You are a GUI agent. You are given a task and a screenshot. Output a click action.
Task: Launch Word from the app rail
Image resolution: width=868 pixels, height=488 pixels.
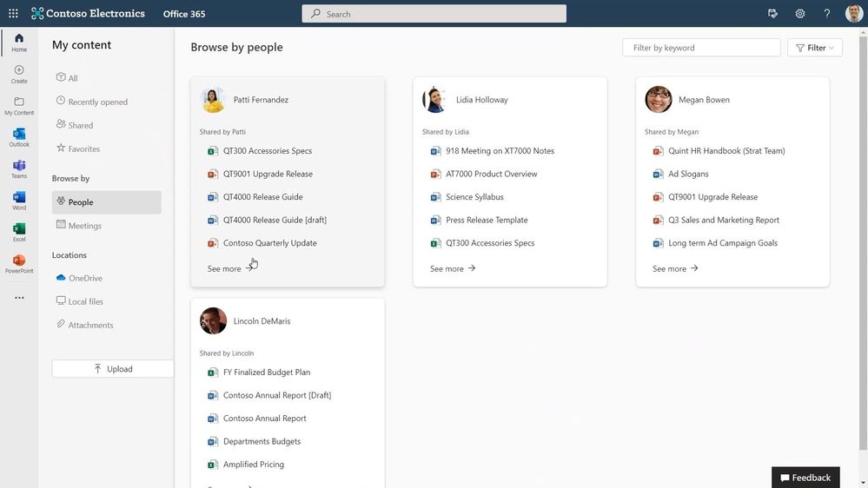coord(19,201)
